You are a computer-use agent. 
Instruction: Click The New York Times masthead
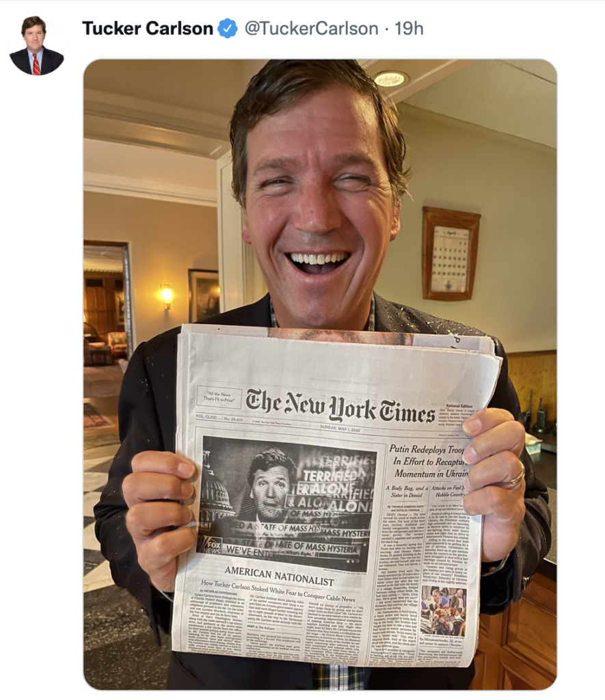[x=340, y=407]
